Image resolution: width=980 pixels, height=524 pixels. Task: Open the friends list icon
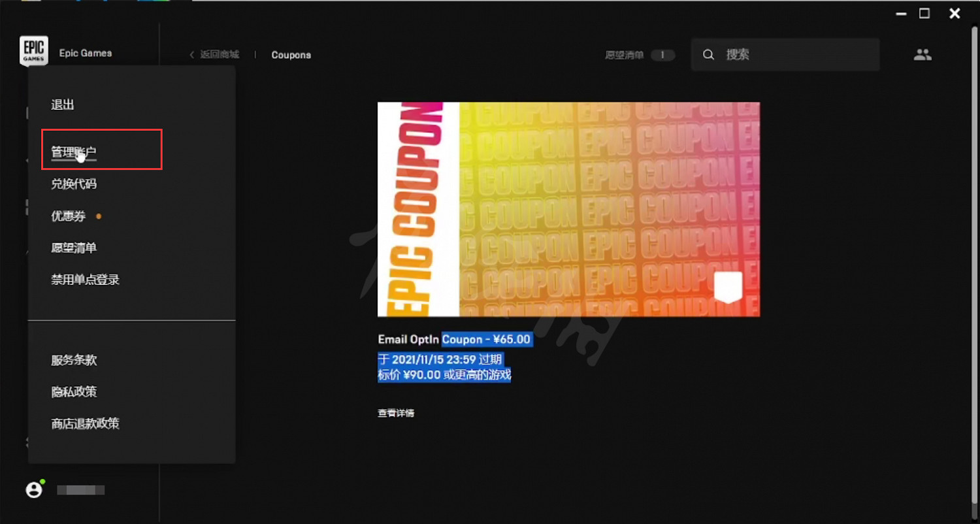click(x=922, y=55)
